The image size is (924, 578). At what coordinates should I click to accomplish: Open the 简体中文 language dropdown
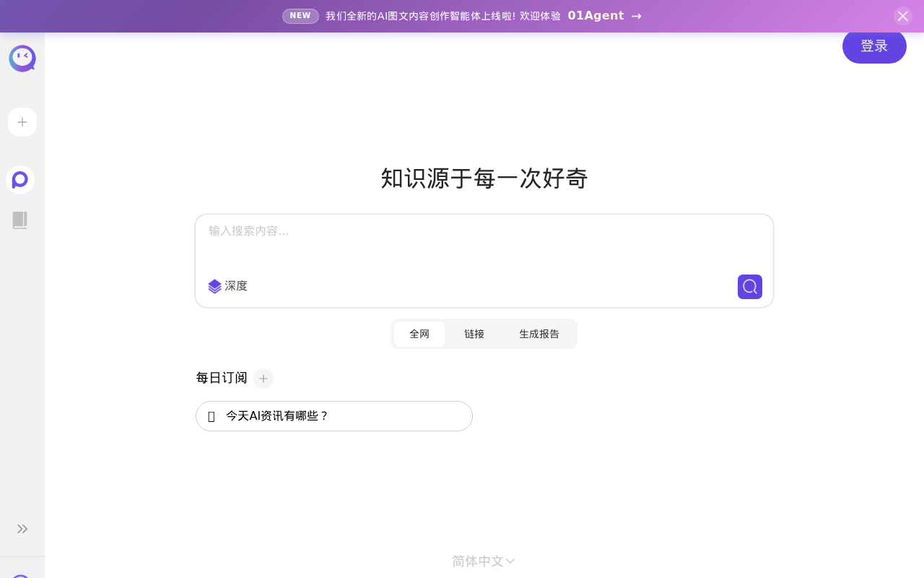484,561
